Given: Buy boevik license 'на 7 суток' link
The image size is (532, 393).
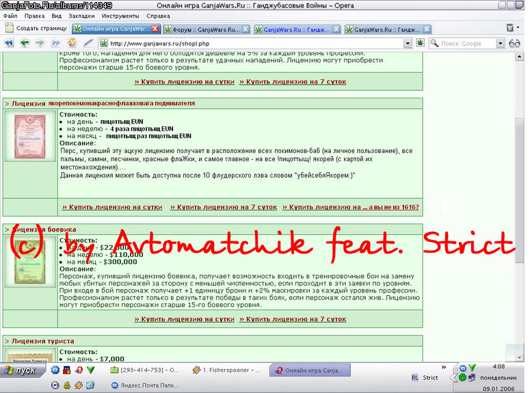Looking at the screenshot, I should click(293, 319).
